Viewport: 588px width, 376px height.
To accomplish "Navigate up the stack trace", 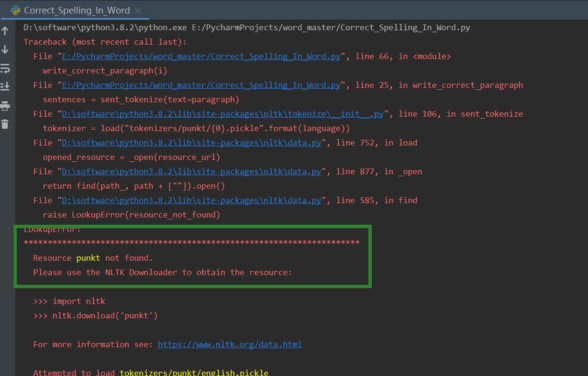I will (x=5, y=30).
